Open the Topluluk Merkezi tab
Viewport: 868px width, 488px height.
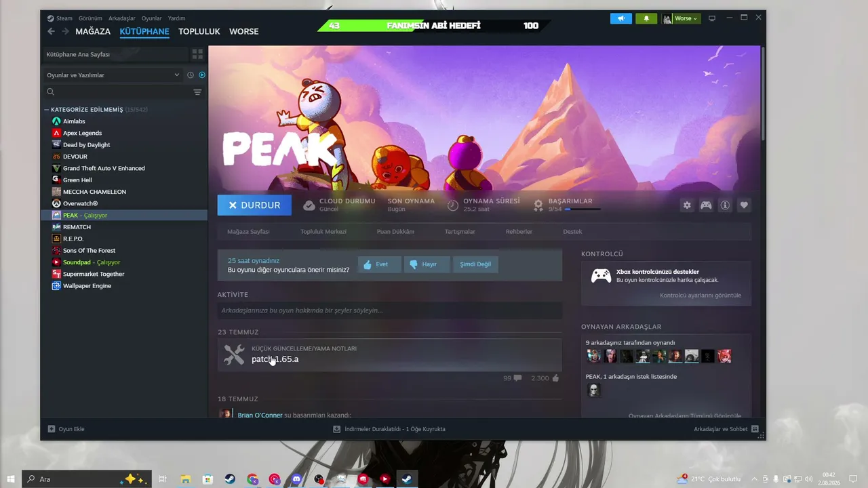[x=323, y=232]
